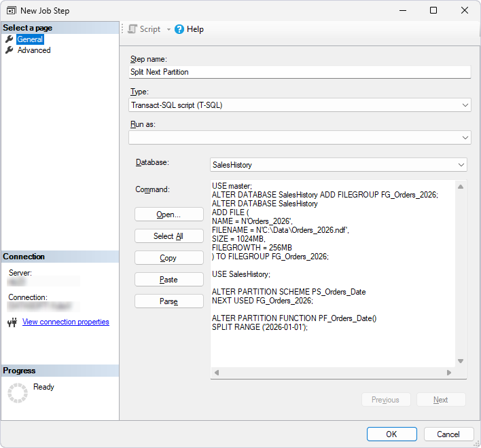This screenshot has height=448, width=481.
Task: Click the command box scroll right arrow
Action: [x=449, y=373]
